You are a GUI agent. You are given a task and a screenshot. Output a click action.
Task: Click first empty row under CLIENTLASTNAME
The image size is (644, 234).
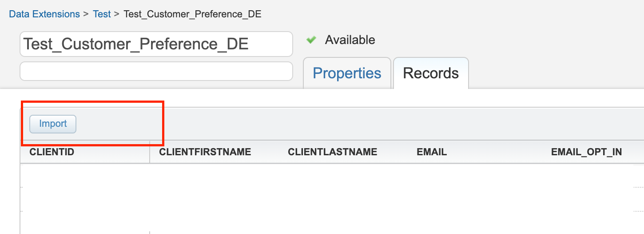(x=332, y=176)
